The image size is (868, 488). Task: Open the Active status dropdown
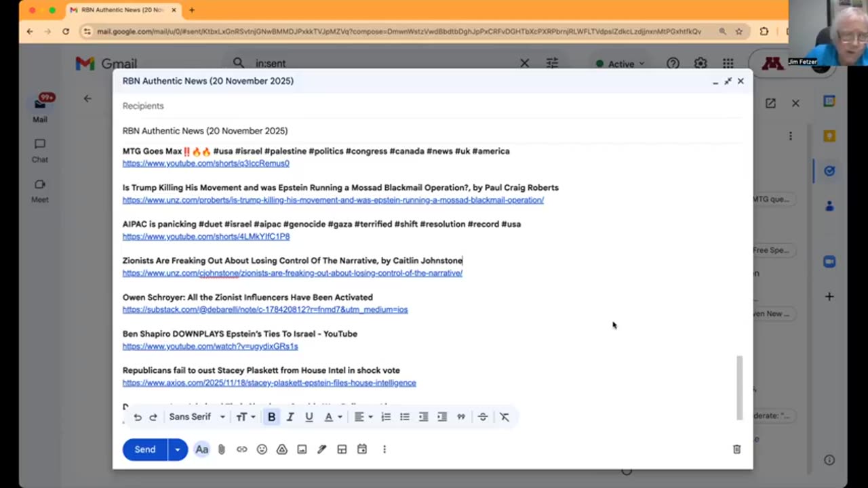620,64
